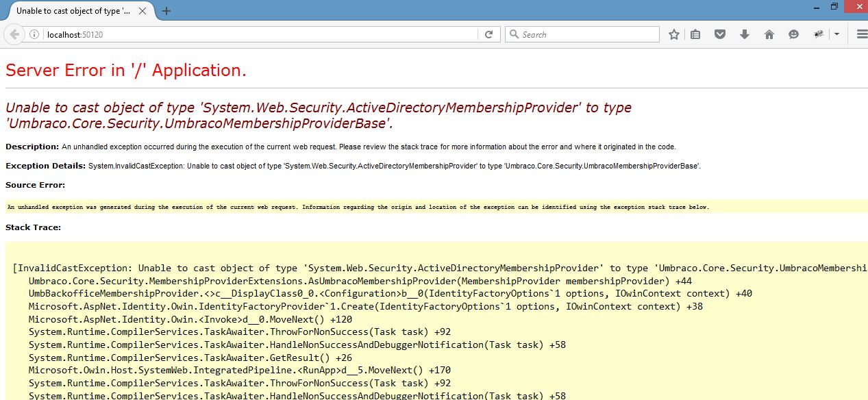Image resolution: width=868 pixels, height=400 pixels.
Task: Click the 'IdentityFactoryProvider`1.Create' stack trace line
Action: [365, 306]
